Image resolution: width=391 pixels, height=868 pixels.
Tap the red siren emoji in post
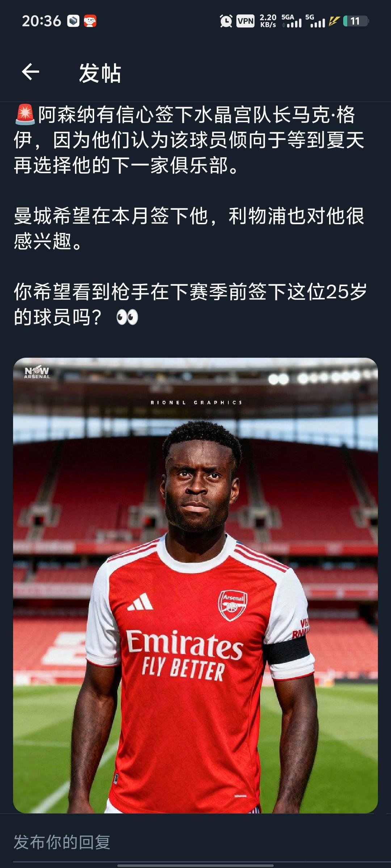25,115
